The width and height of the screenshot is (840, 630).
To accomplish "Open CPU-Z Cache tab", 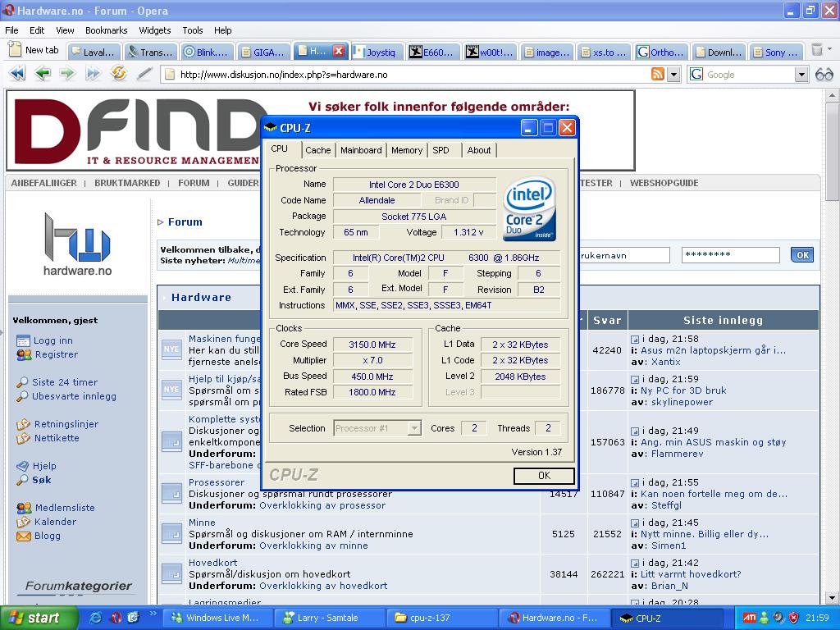I will tap(318, 150).
